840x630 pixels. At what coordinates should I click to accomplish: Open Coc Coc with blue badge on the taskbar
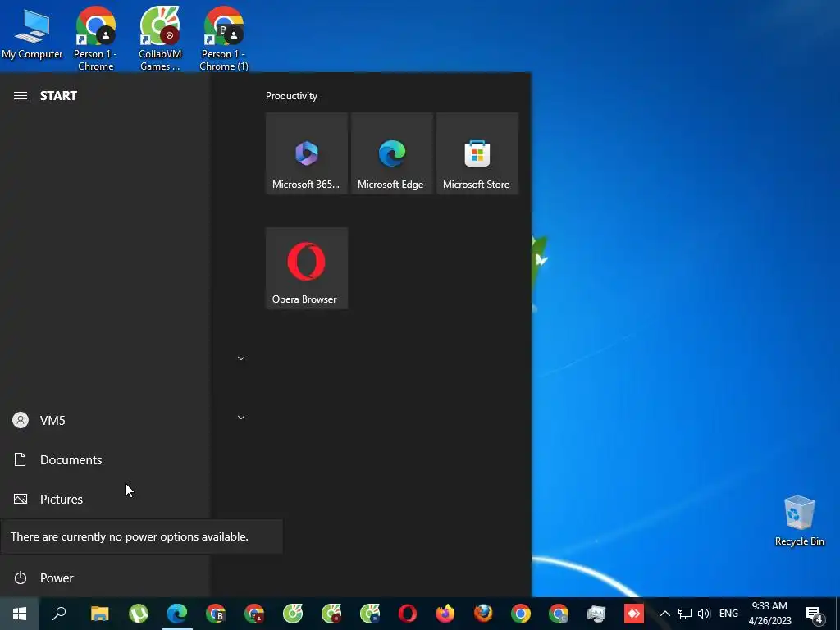point(370,614)
